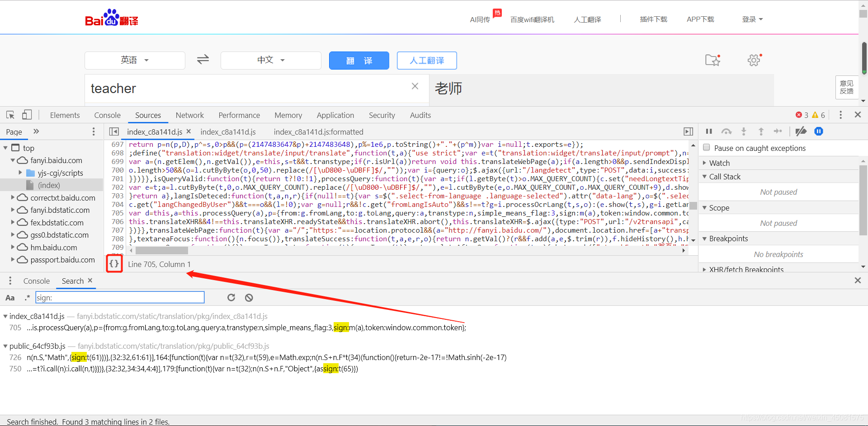Refresh the search results
Screen dimensions: 868x426
[x=231, y=297]
